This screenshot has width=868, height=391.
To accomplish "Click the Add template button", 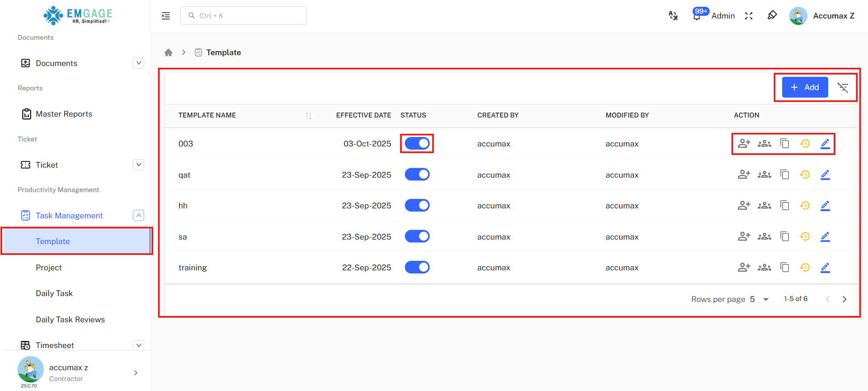I will 805,87.
